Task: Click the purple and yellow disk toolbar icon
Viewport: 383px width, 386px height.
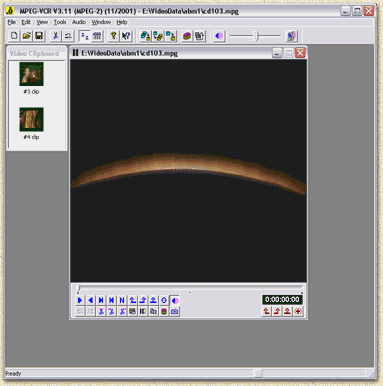Action: 187,36
